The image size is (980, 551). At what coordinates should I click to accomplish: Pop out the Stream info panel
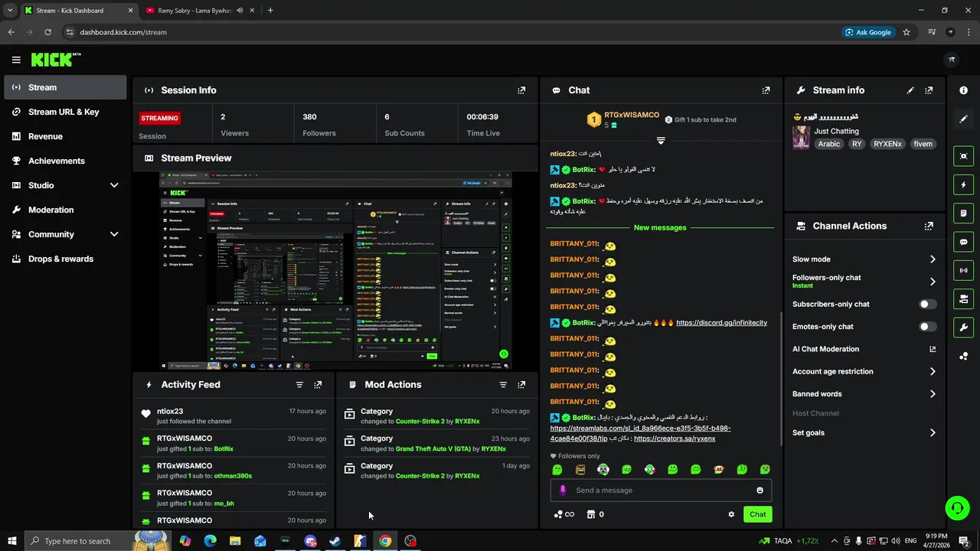pos(929,90)
